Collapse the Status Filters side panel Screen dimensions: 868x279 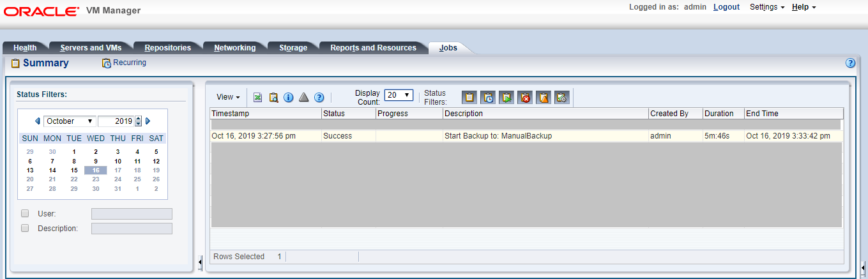pos(200,262)
